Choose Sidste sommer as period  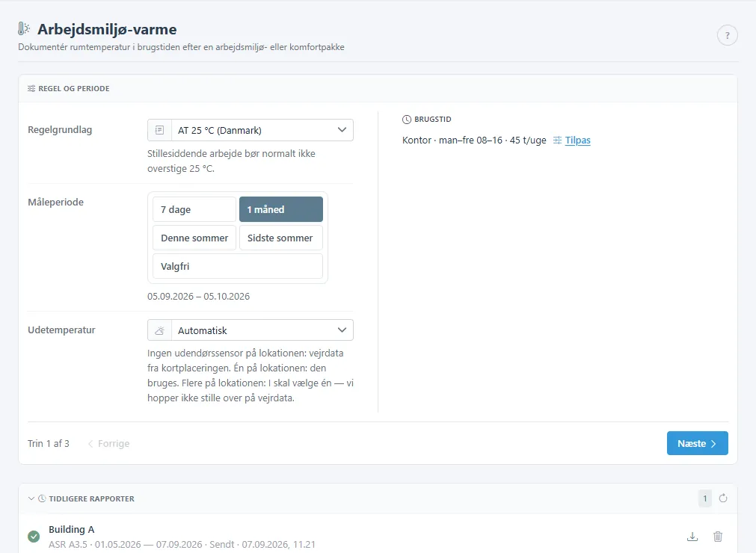(x=281, y=238)
